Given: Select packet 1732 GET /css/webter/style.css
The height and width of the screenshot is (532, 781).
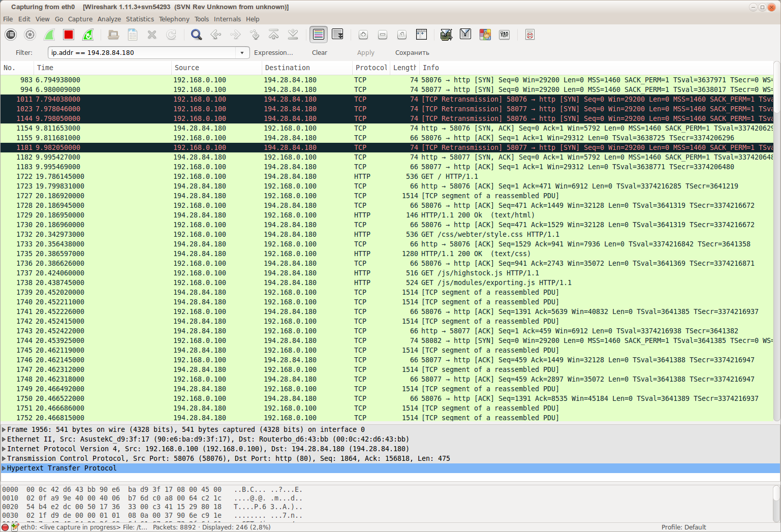Looking at the screenshot, I should point(387,234).
